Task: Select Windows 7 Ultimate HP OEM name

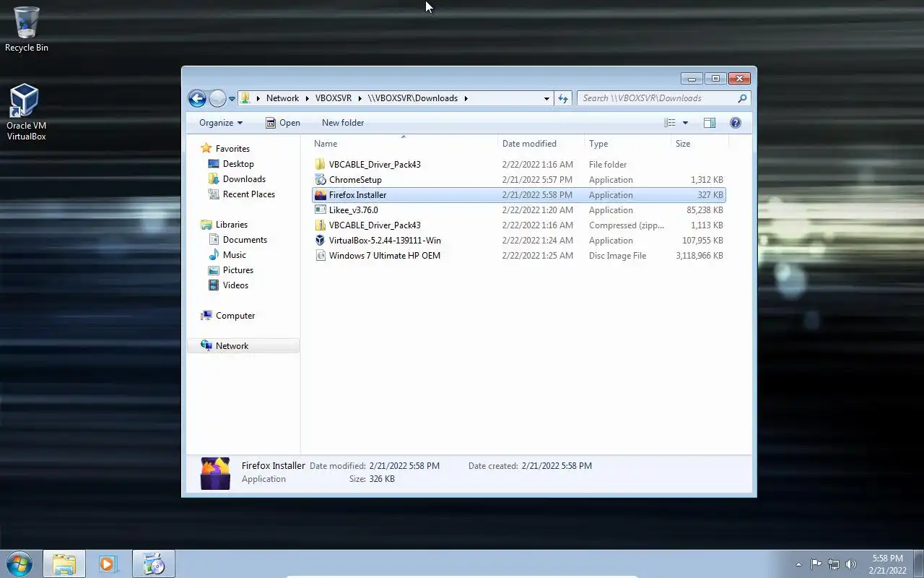Action: point(385,256)
